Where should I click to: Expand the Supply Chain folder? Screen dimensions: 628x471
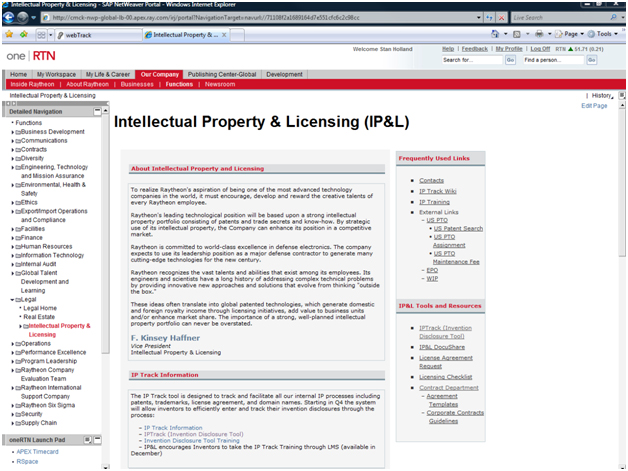point(13,423)
